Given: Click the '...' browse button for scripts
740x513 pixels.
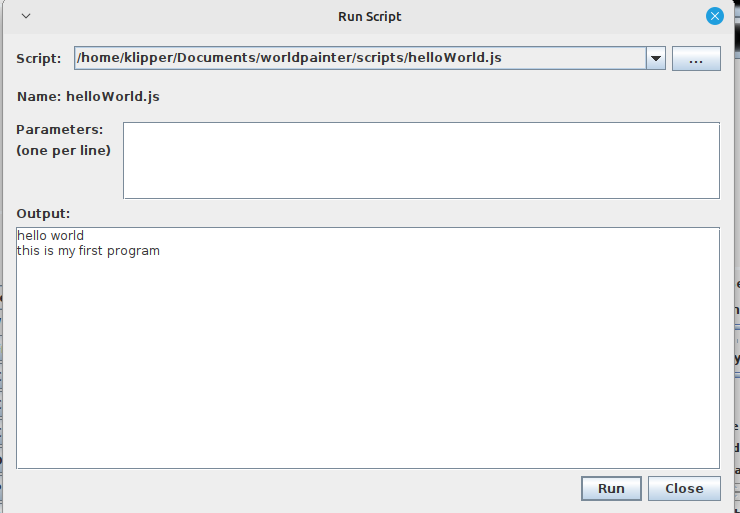Looking at the screenshot, I should click(696, 58).
